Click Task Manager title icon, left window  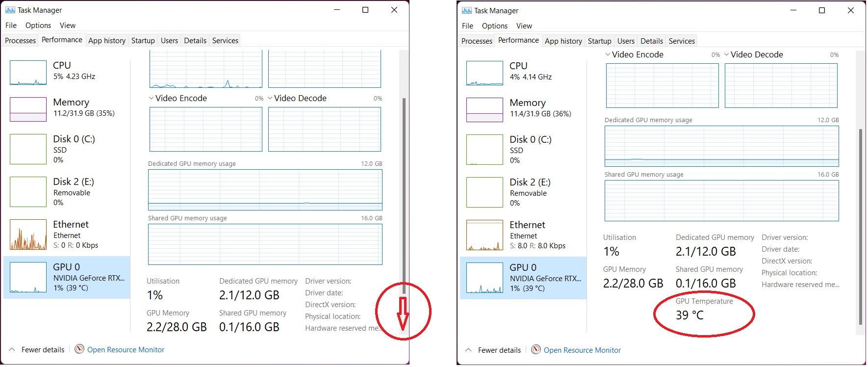[10, 10]
